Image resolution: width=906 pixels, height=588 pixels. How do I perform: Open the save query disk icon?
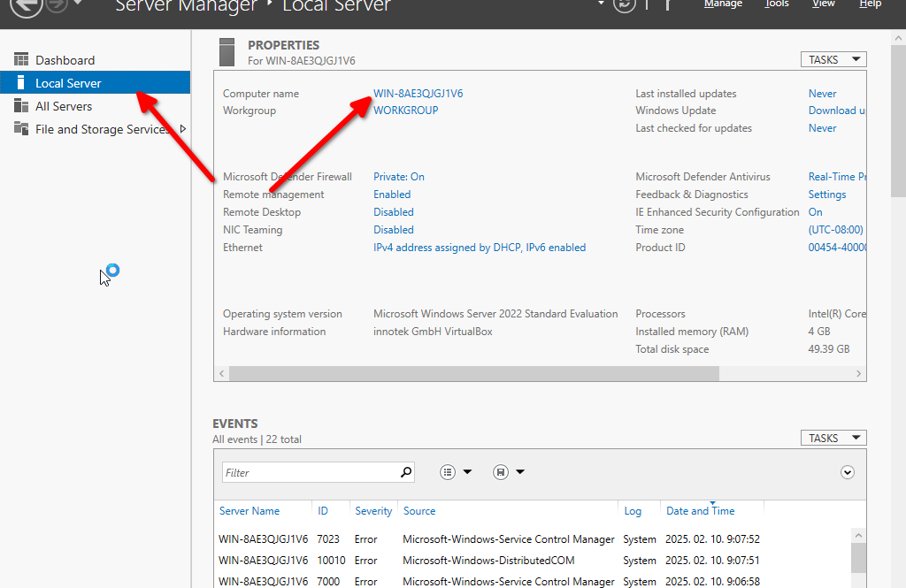coord(501,472)
